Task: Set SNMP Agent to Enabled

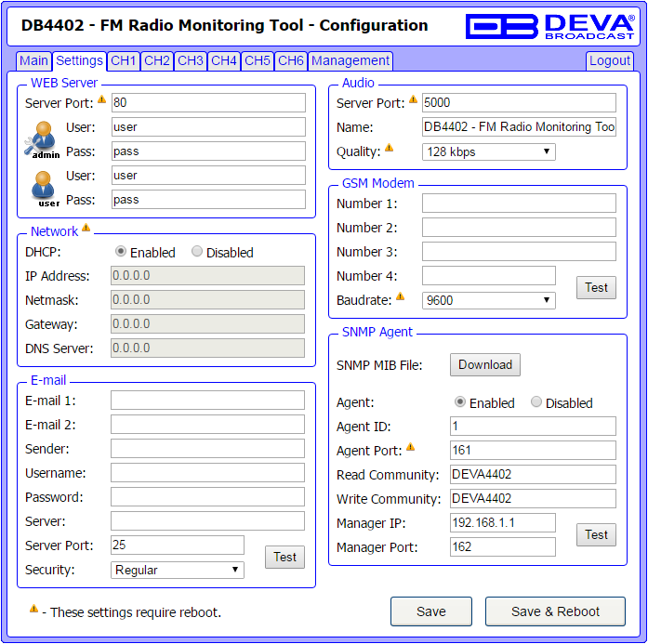Action: (460, 402)
